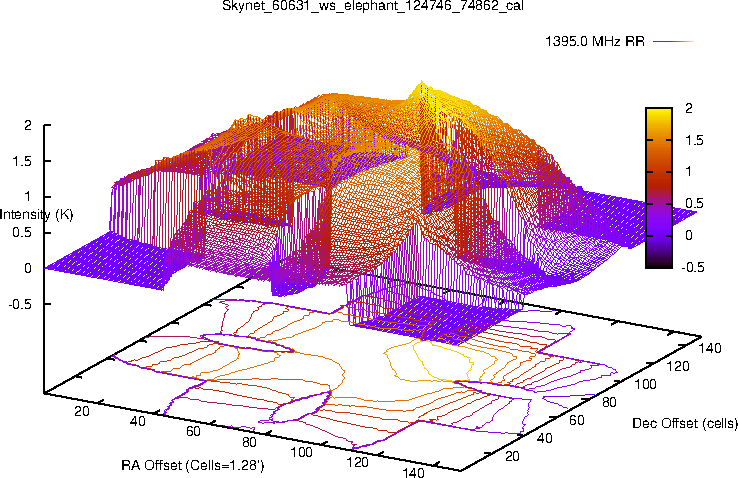Viewport: 738px width, 478px height.
Task: Click the plot title Skynet_60631_ws_elephant_124746_74862_cal
Action: [x=373, y=6]
